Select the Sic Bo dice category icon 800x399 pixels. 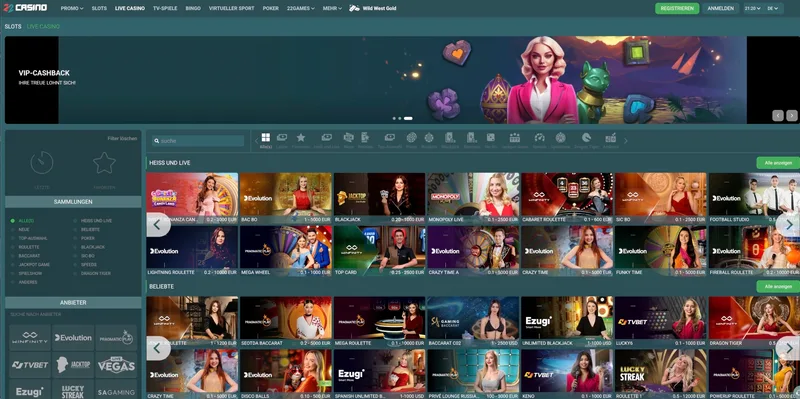[490, 137]
